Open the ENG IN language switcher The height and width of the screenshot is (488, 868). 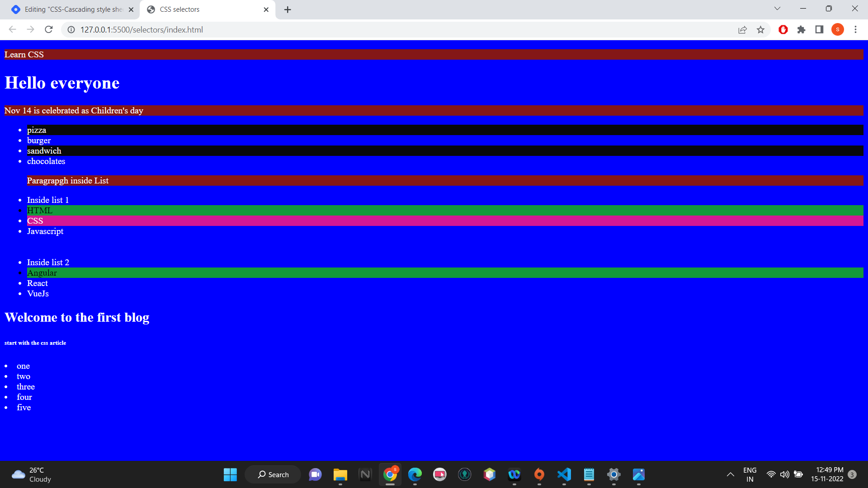click(x=750, y=474)
